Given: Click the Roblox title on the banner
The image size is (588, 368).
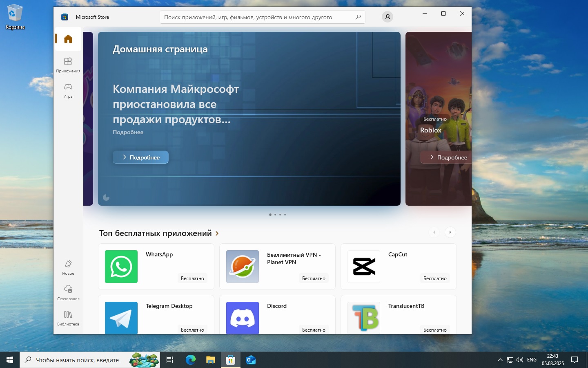Looking at the screenshot, I should [x=431, y=130].
